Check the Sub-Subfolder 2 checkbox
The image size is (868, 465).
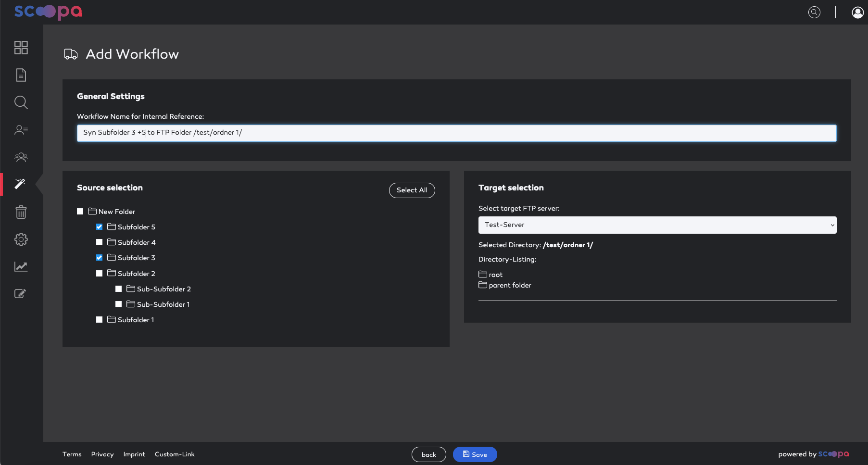[x=119, y=289]
